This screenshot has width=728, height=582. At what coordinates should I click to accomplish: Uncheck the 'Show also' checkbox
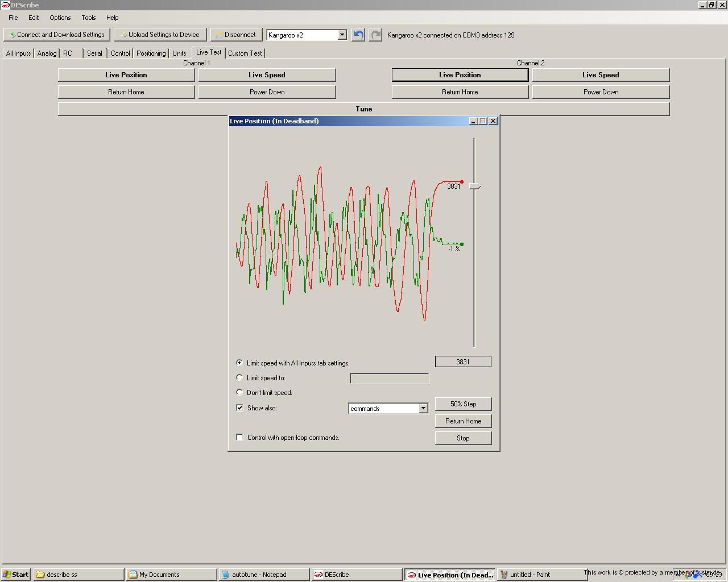click(239, 408)
